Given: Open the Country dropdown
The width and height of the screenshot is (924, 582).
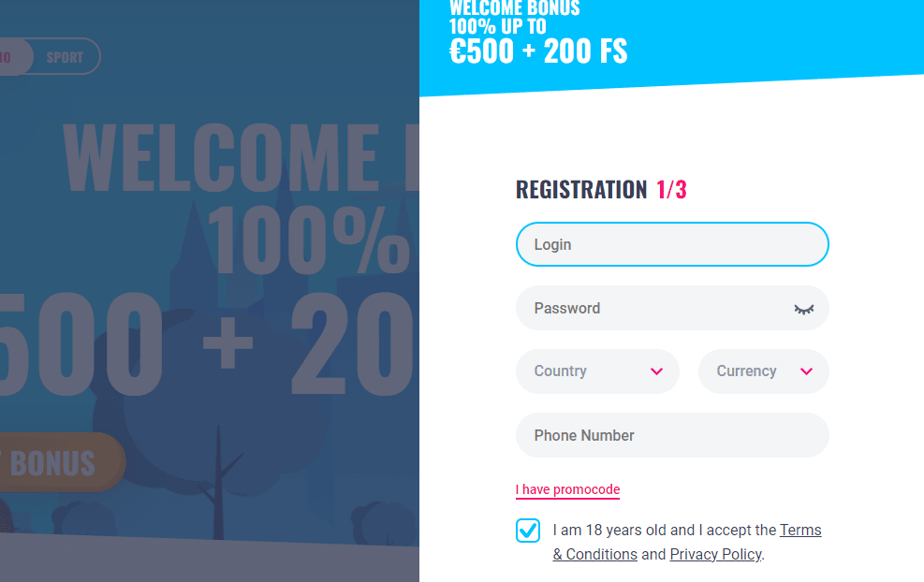Looking at the screenshot, I should coord(597,371).
